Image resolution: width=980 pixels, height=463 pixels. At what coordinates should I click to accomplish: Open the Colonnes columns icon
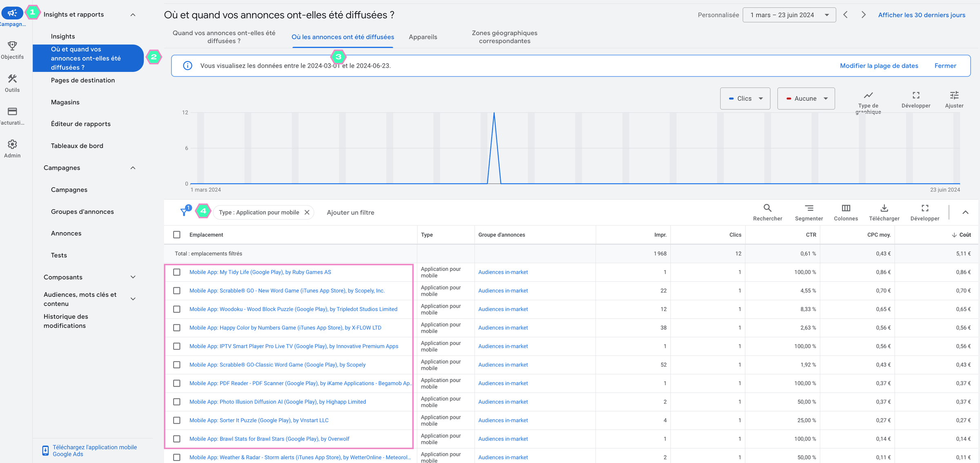(x=846, y=208)
